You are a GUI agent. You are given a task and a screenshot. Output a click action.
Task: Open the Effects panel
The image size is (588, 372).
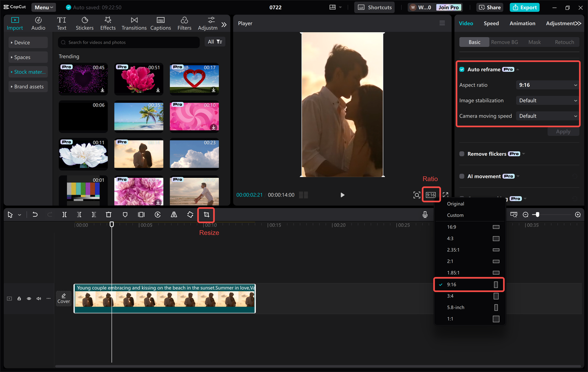107,23
